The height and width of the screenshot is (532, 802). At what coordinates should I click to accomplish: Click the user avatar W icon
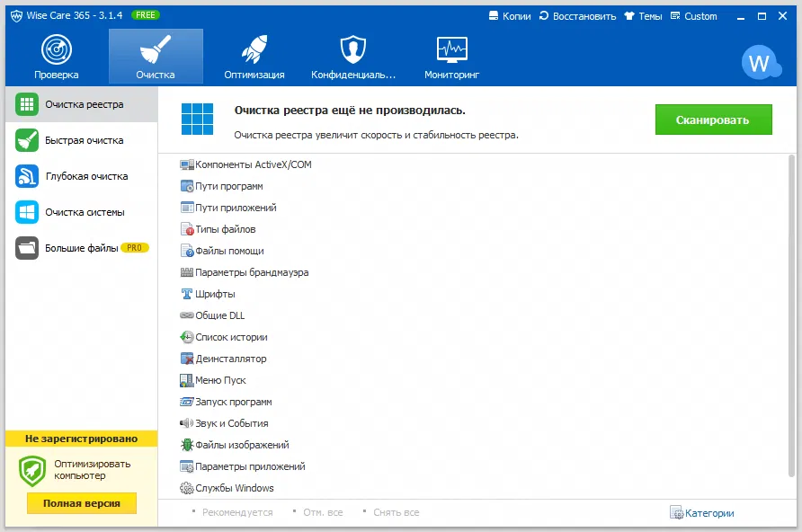760,63
